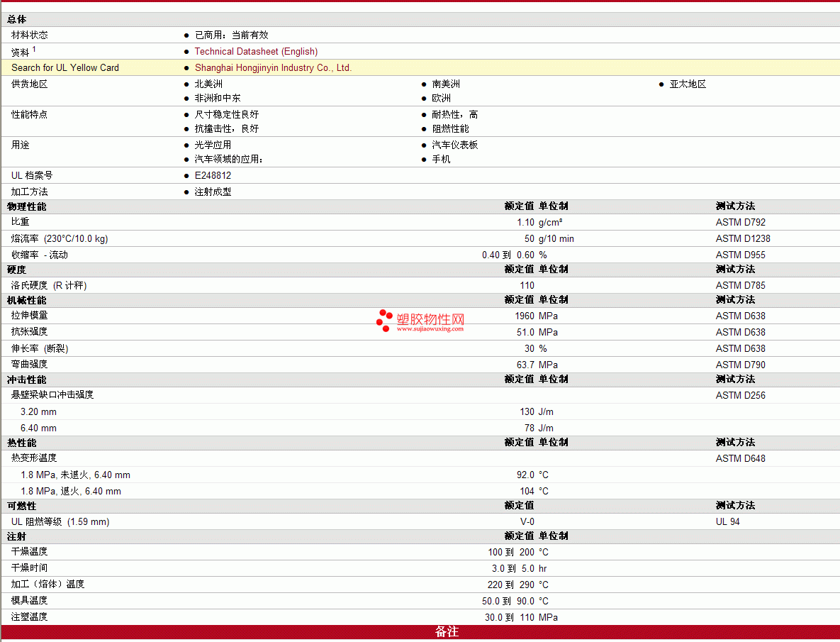Click the 备注 red footer bar
840x642 pixels.
pos(420,632)
